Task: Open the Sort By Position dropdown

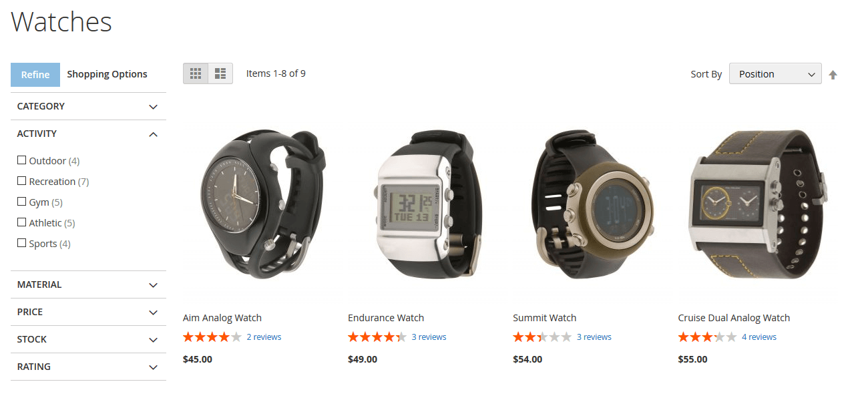Action: coord(775,74)
